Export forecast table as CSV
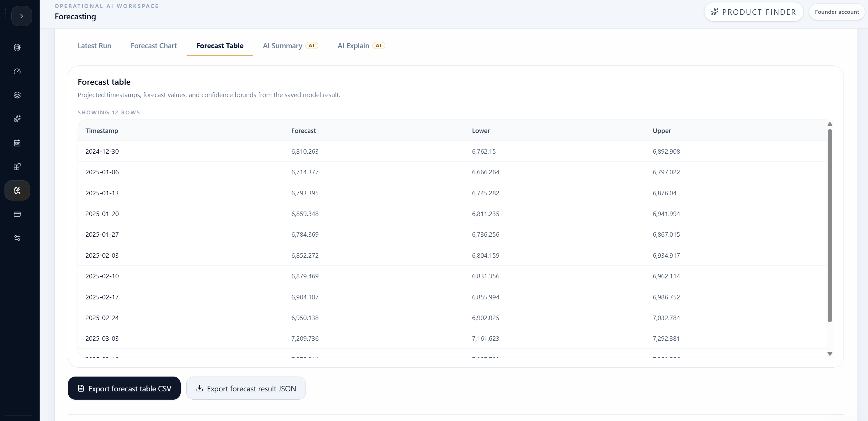 point(124,388)
